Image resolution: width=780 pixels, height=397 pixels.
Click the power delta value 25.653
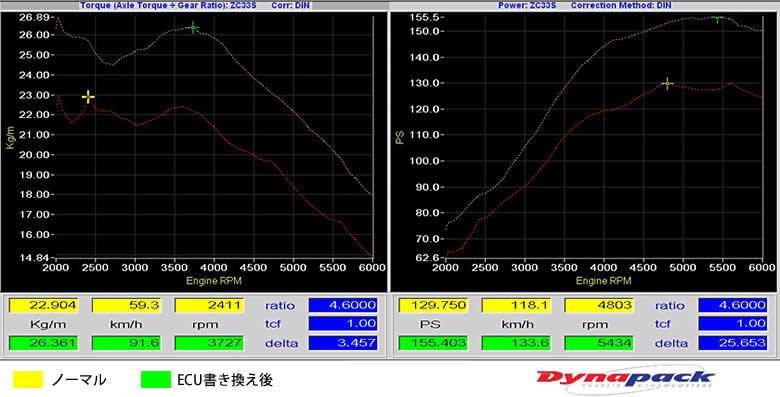coord(733,343)
